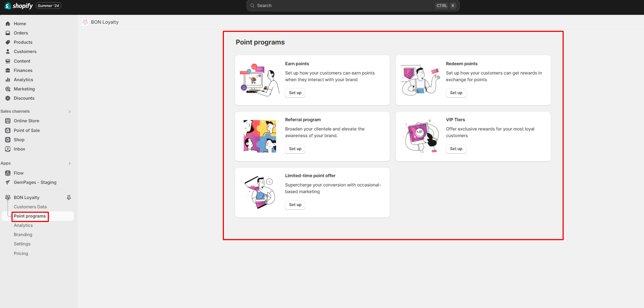Click the BON Loyalty sidebar icon
Viewport: 644px width, 308px height.
(x=8, y=198)
